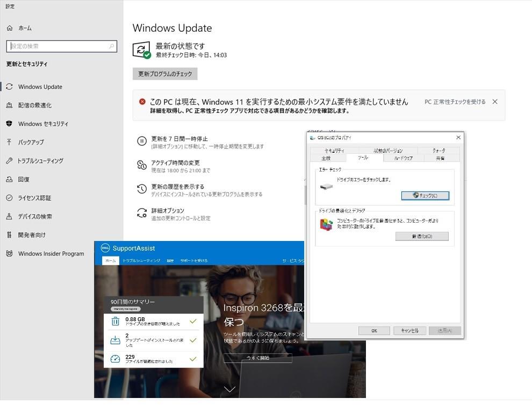Viewport: 532px width, 412px height.
Task: Click the drive icon in エラーチェック section
Action: pos(326,187)
